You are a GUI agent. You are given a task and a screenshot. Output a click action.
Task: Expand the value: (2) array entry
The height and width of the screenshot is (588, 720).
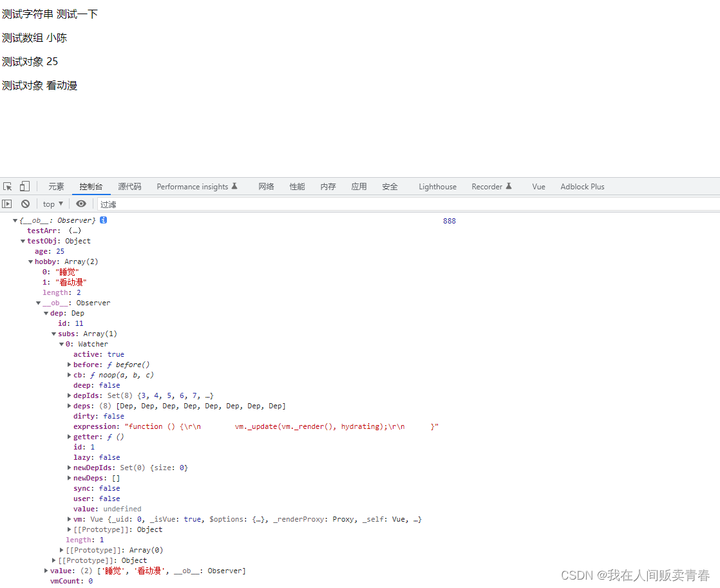click(46, 571)
